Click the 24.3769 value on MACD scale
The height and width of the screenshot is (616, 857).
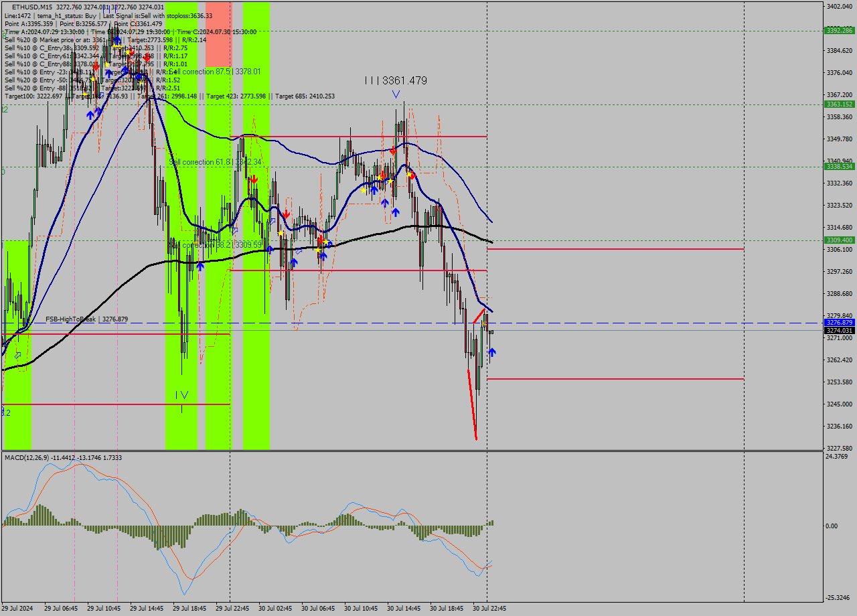pos(838,457)
